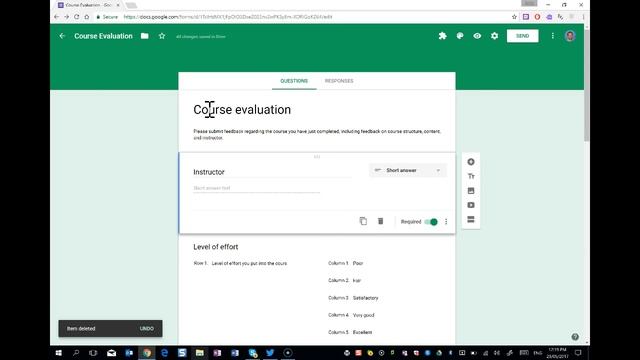
Task: Open the form's more options menu
Action: (553, 36)
